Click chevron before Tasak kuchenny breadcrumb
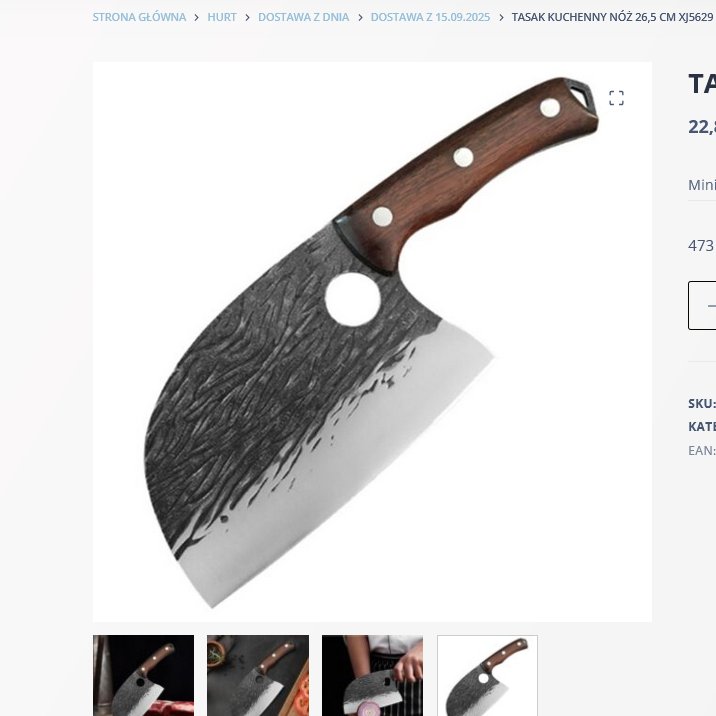 click(x=501, y=18)
